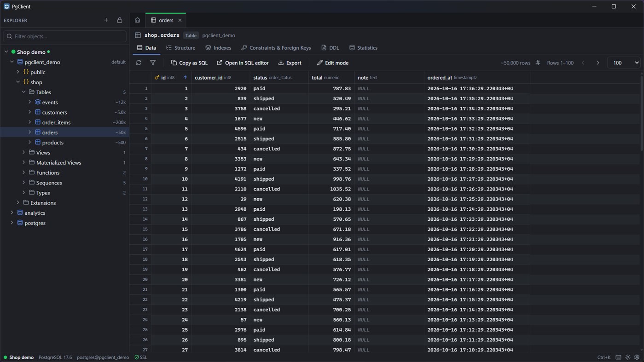Click Copy as SQL
Screen dimensions: 644x362
click(x=189, y=63)
